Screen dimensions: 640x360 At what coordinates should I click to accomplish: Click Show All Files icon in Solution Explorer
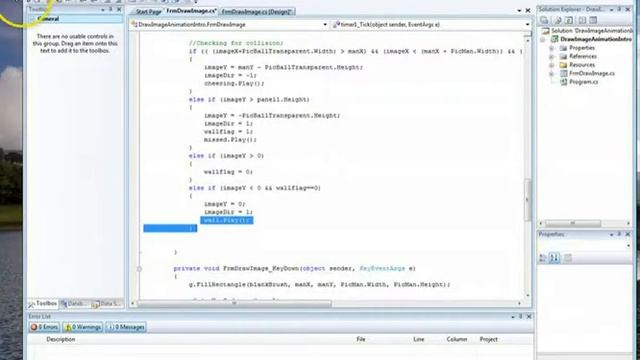558,20
